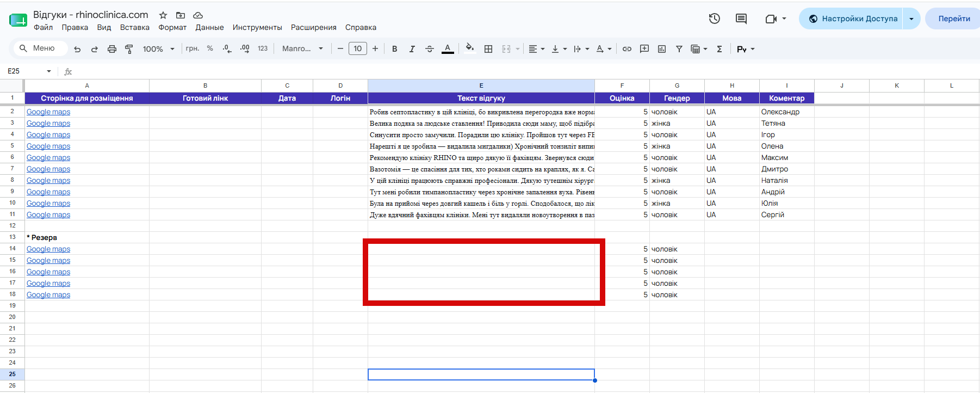Select the paint format roller icon
The image size is (980, 393).
[x=129, y=49]
